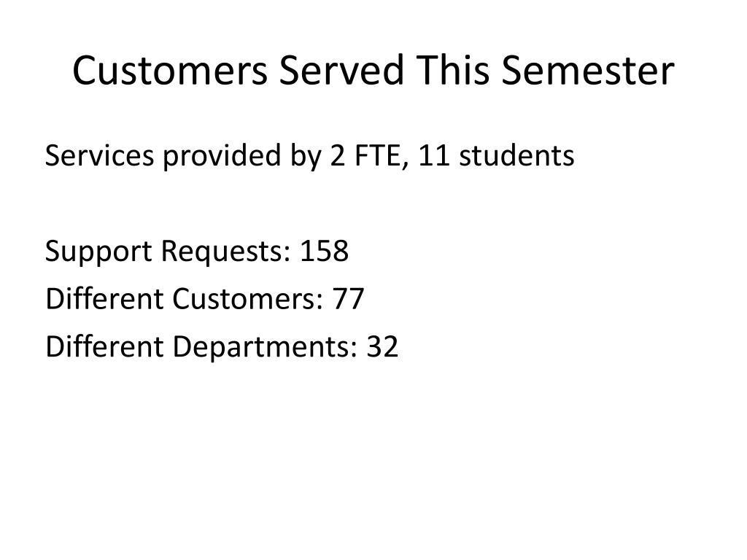Image resolution: width=747 pixels, height=560 pixels.
Task: Select the word 'provided' in the first line
Action: [x=222, y=156]
